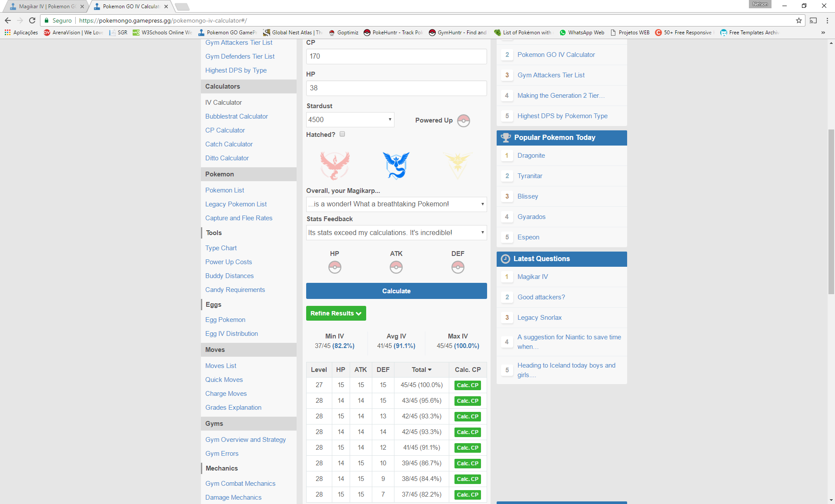Image resolution: width=835 pixels, height=504 pixels.
Task: Open the WhatsApp Web bookmark
Action: [x=582, y=33]
